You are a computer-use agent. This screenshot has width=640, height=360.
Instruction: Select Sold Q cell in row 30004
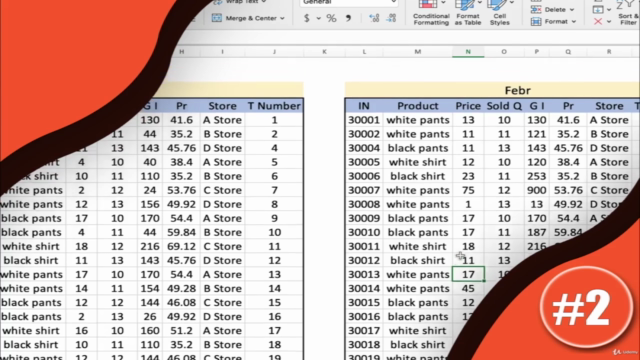(x=504, y=148)
